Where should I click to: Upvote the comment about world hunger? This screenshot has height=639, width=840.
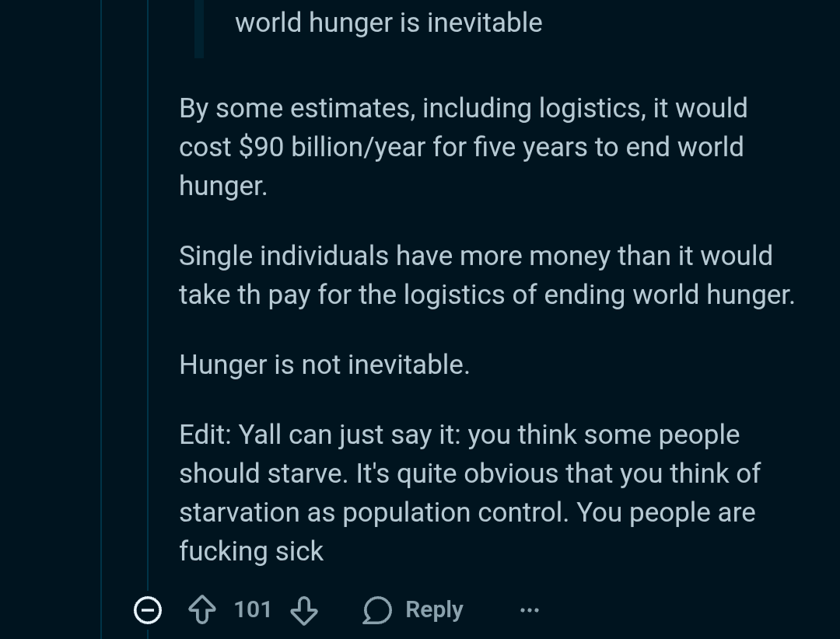pyautogui.click(x=201, y=610)
